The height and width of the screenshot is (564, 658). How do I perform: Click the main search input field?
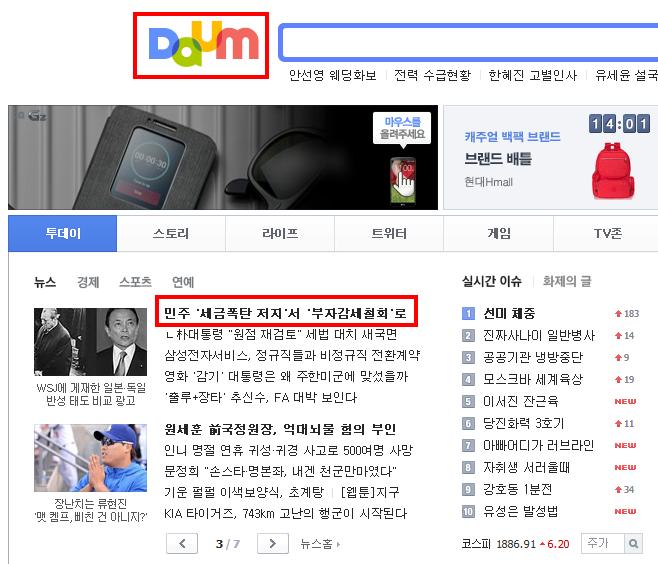click(469, 42)
